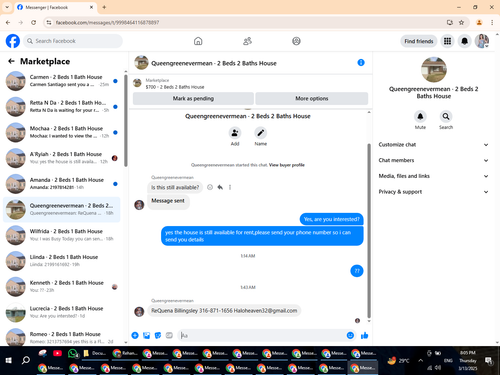This screenshot has width=500, height=375.
Task: Expand Chat members section
Action: [433, 160]
